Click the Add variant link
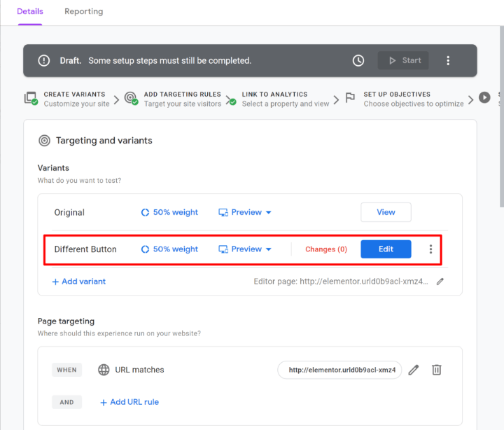 (79, 282)
